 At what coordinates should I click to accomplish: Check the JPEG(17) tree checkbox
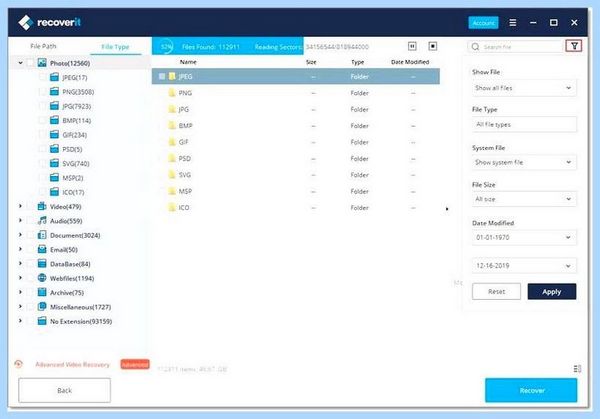point(43,77)
